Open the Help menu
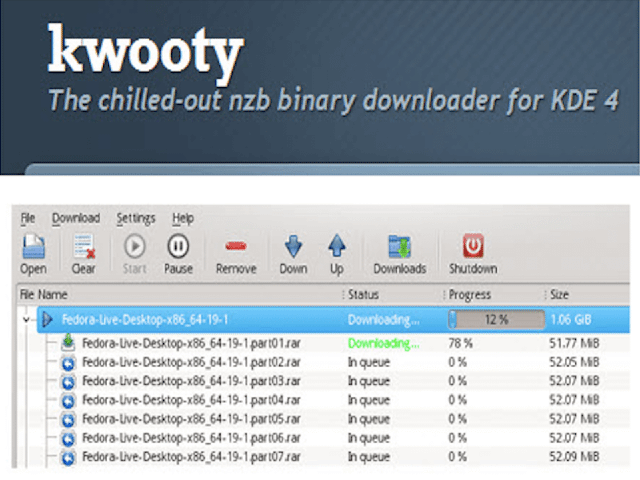 [x=183, y=219]
